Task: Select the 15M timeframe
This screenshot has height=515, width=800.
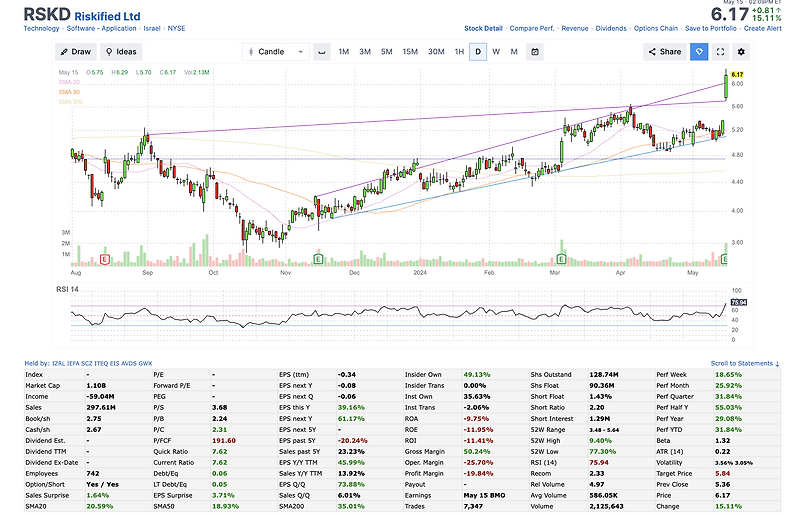Action: pos(410,52)
